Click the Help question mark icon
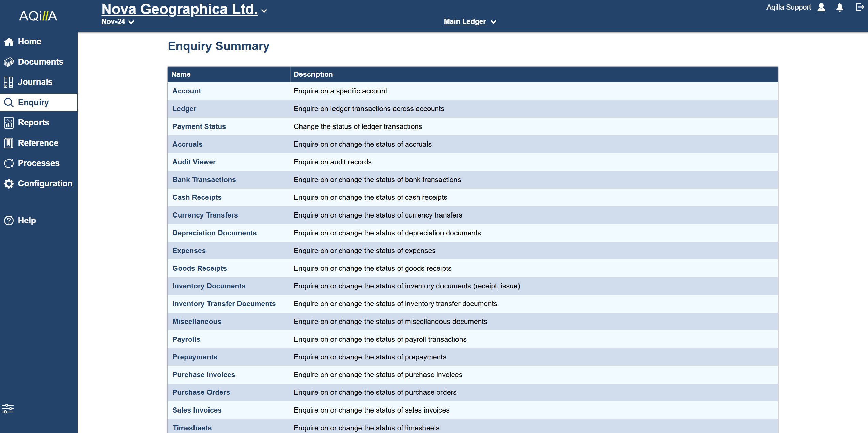The image size is (868, 433). (9, 221)
